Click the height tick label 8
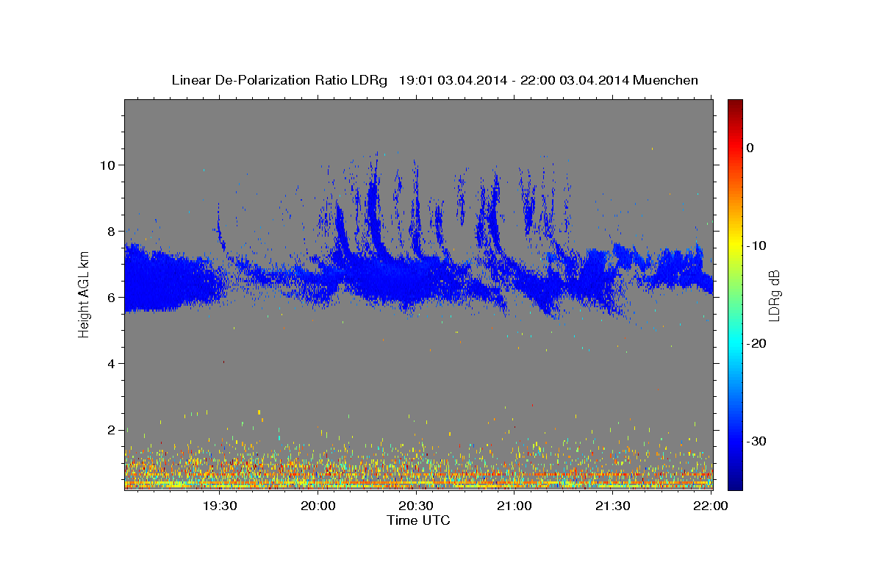Viewport: 882px width, 588px height. click(x=112, y=231)
